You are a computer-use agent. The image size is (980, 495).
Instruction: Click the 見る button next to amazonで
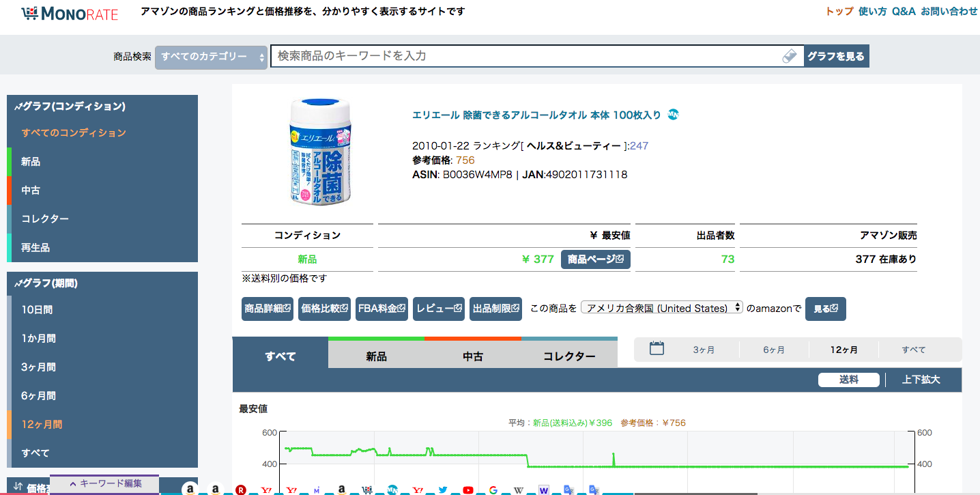click(826, 309)
